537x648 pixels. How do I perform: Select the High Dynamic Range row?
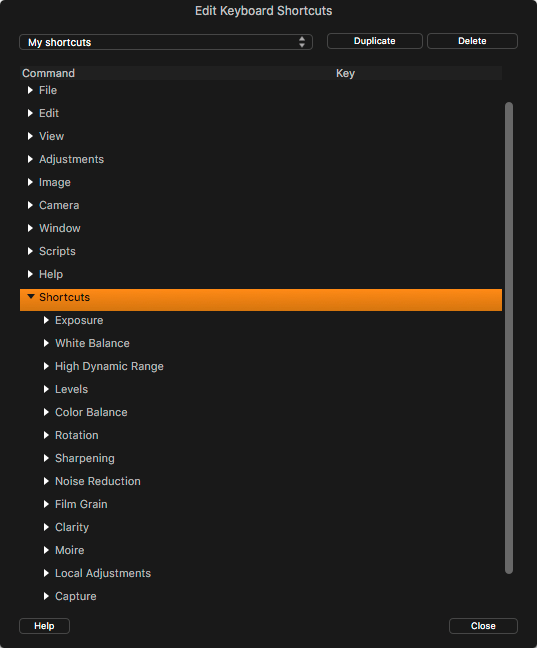[x=261, y=366]
